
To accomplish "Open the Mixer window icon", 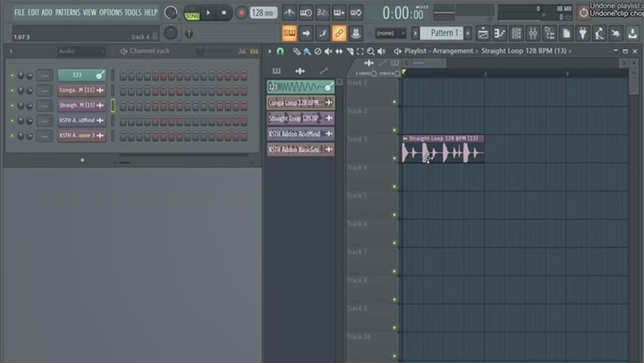I will pos(533,34).
